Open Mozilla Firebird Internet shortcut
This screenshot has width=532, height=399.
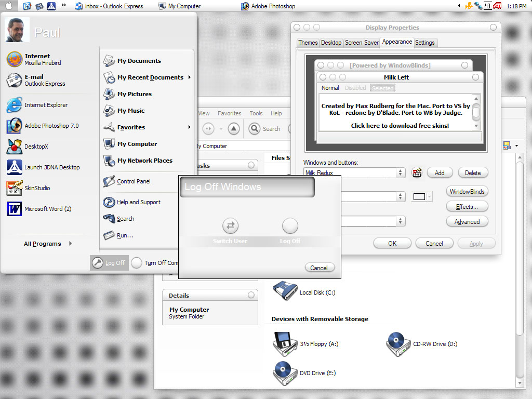[x=34, y=59]
